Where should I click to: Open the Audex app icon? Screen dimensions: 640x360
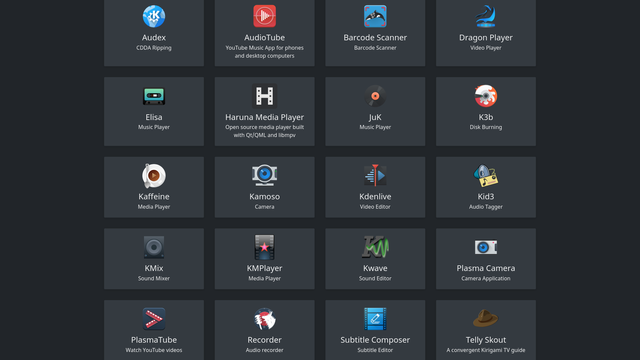coord(154,16)
